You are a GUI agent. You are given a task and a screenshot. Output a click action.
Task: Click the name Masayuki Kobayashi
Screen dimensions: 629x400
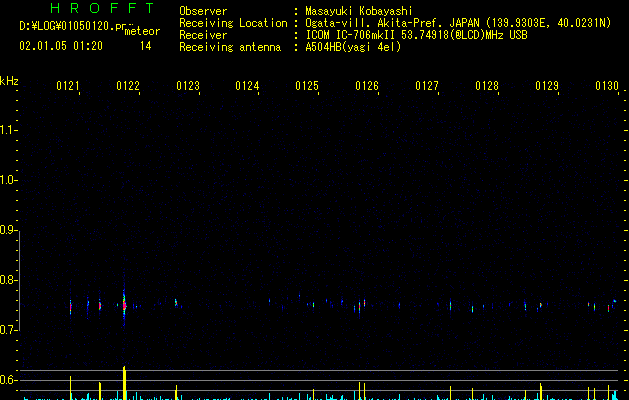(359, 11)
